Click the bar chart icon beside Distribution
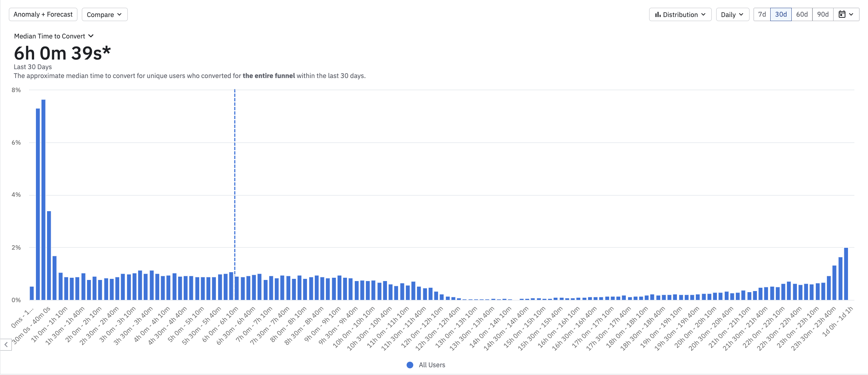This screenshot has width=868, height=375. pos(658,14)
